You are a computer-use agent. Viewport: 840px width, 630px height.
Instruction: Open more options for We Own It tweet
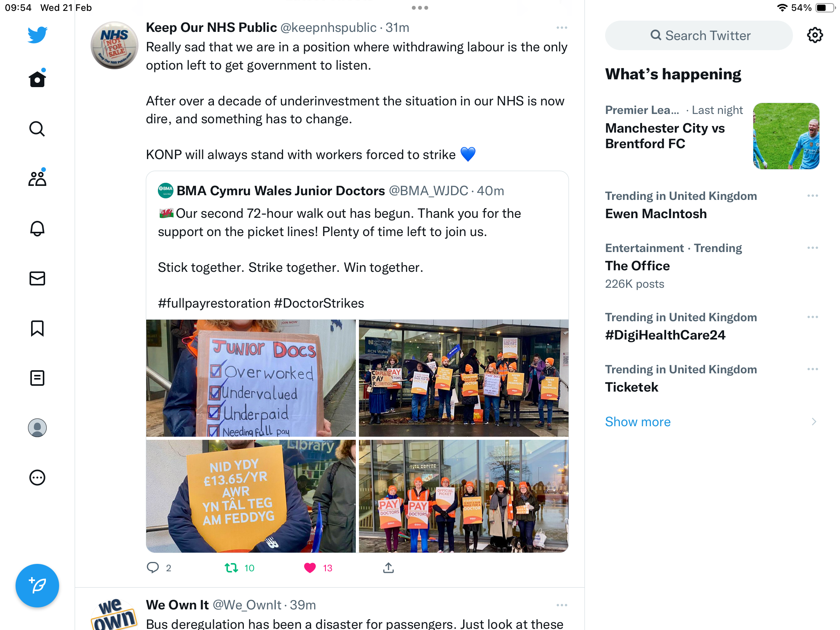pos(562,605)
